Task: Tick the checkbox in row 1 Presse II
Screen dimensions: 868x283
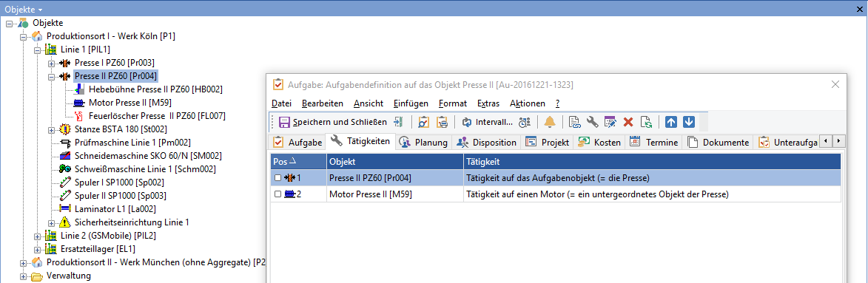Action: (278, 179)
